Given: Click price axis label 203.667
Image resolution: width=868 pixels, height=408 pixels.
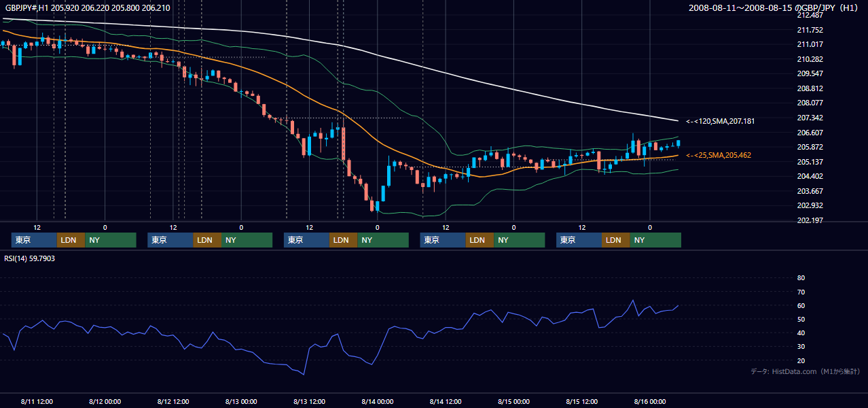Looking at the screenshot, I should click(810, 191).
